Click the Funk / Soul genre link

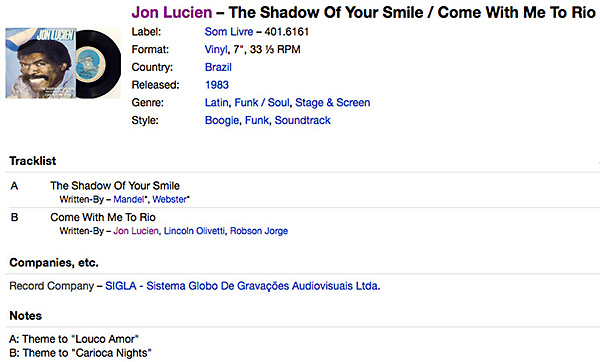point(262,103)
